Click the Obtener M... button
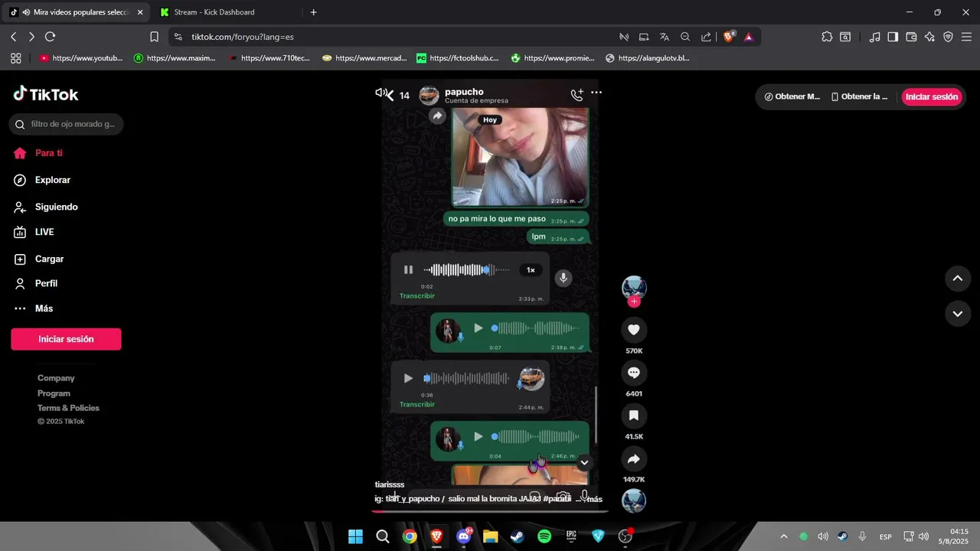This screenshot has height=551, width=980. click(792, 96)
